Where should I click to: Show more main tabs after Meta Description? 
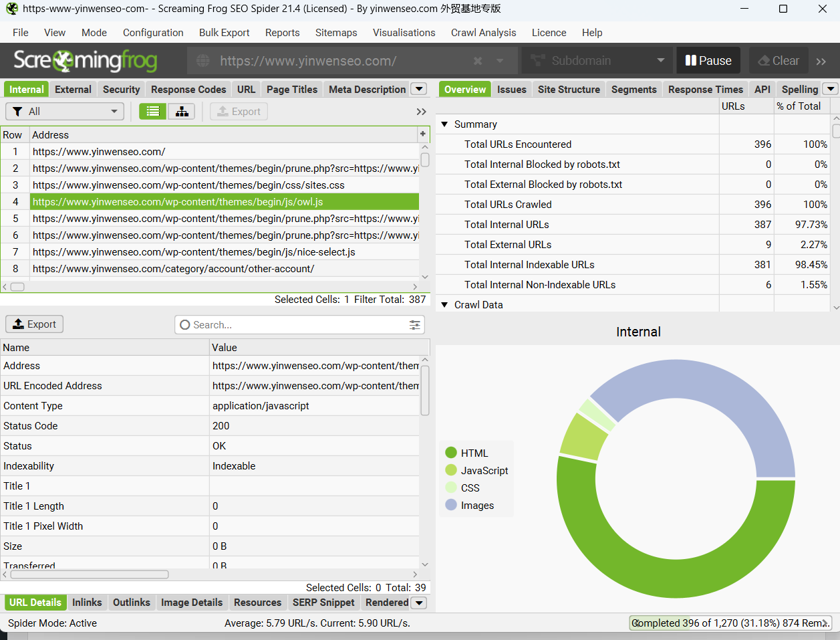(x=419, y=89)
